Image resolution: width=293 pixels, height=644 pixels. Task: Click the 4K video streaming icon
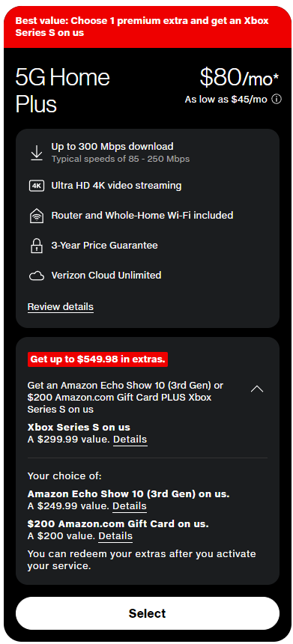pos(37,186)
